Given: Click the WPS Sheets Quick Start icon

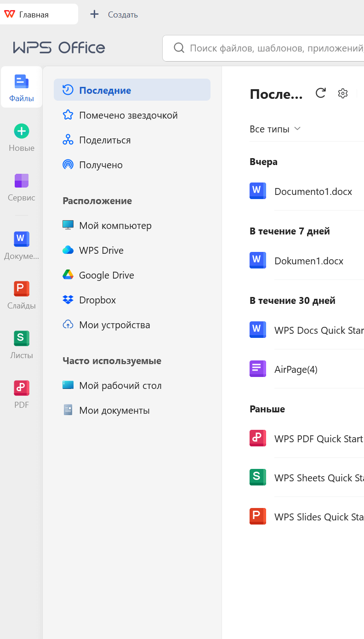Looking at the screenshot, I should [x=258, y=477].
